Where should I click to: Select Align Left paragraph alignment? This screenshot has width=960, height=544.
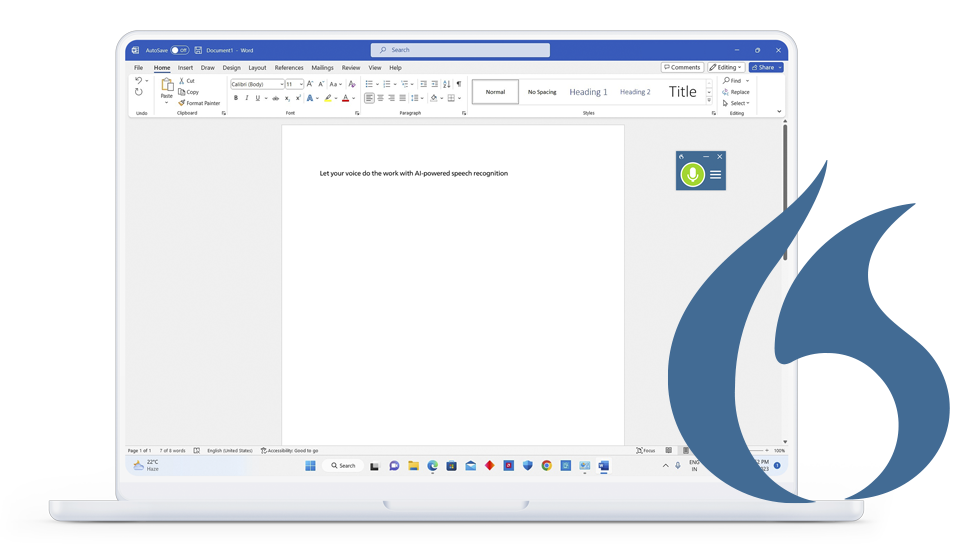(369, 98)
